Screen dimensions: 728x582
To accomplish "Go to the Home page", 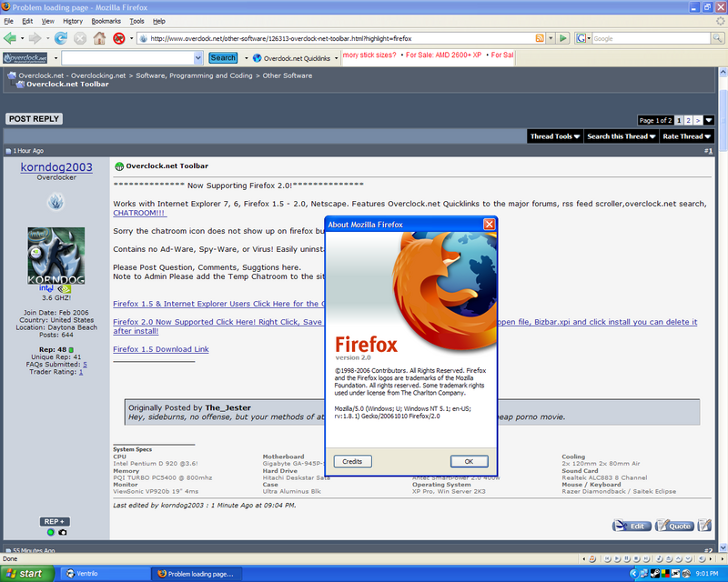I will (x=99, y=38).
